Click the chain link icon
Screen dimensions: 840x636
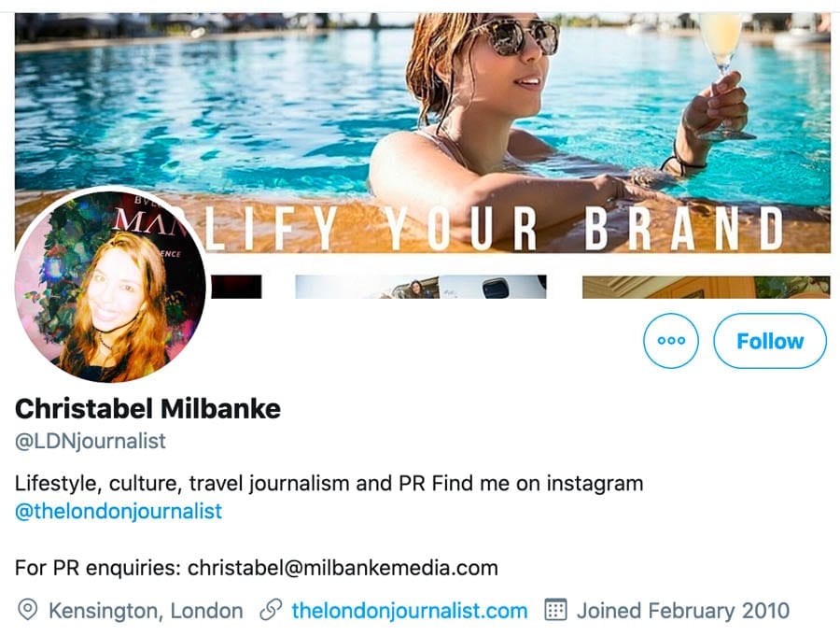271,611
